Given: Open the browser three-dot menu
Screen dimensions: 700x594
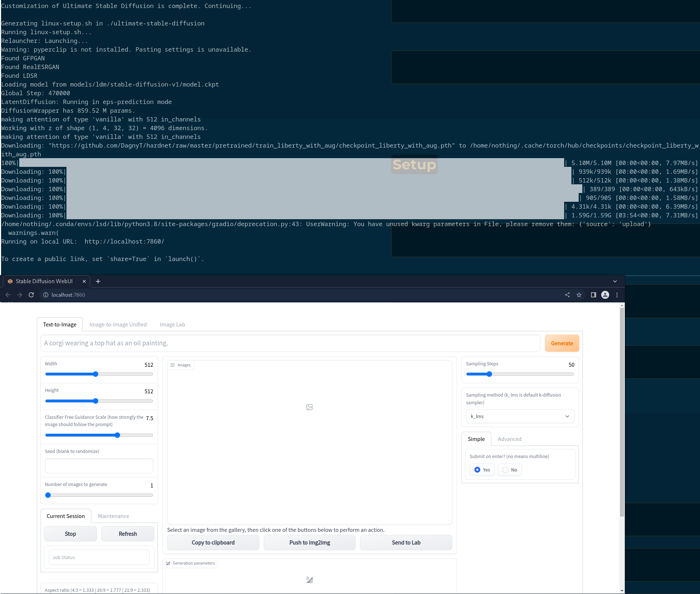Looking at the screenshot, I should (x=617, y=295).
